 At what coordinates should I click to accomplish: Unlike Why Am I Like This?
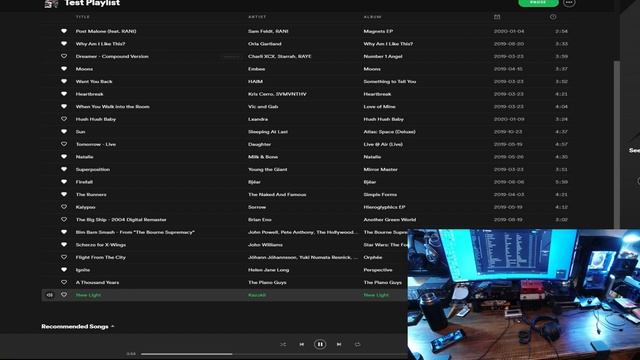tap(64, 44)
